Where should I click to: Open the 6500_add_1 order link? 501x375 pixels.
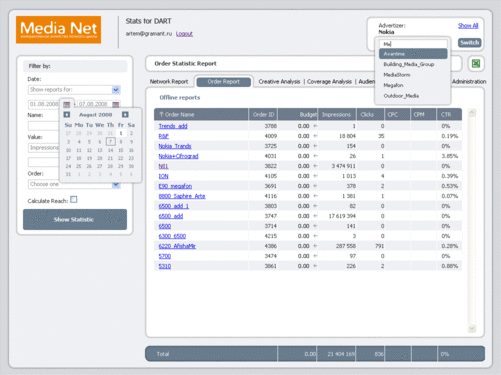point(174,206)
